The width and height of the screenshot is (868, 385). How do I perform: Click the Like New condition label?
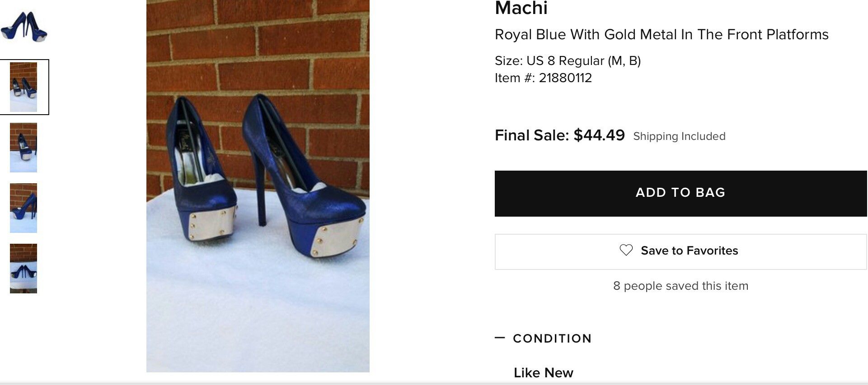coord(543,373)
